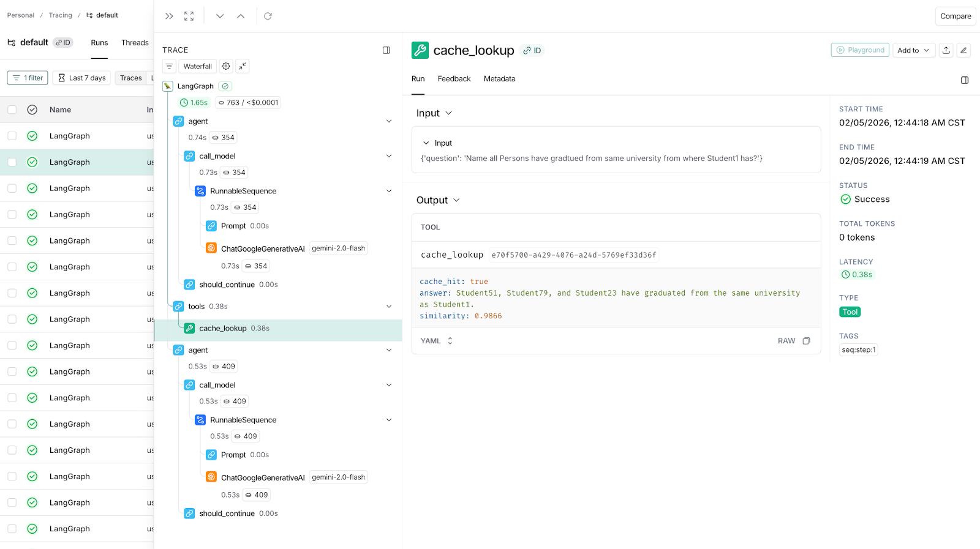Click the LangGraph root node icon in trace

pyautogui.click(x=168, y=86)
